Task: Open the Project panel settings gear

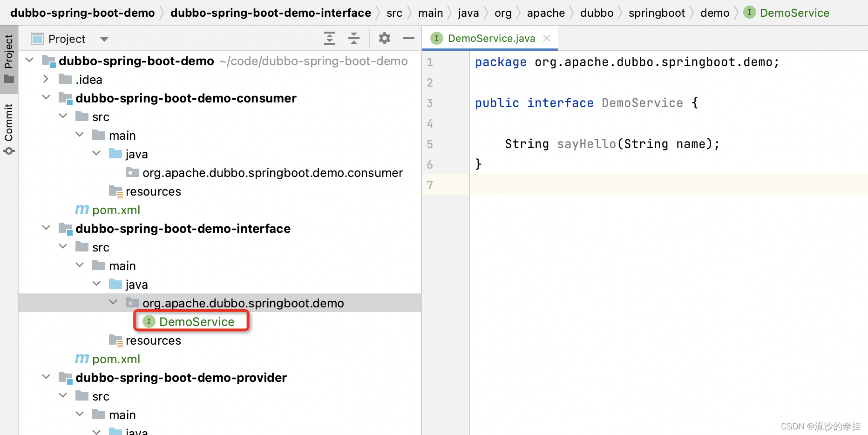Action: (x=384, y=38)
